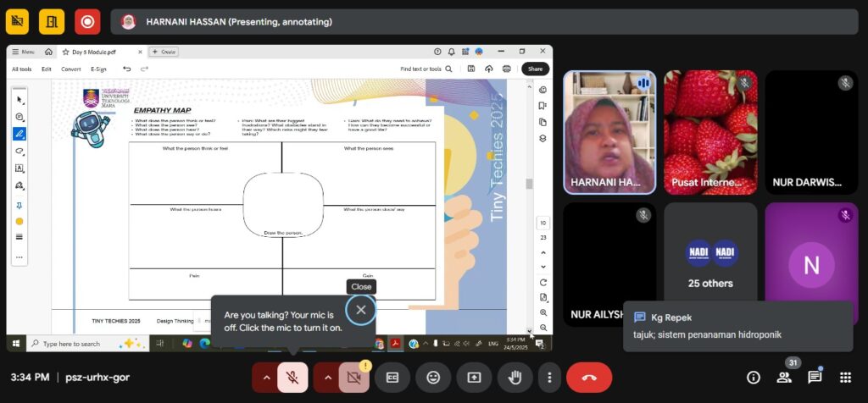868x403 pixels.
Task: Click the current page number box
Action: pyautogui.click(x=543, y=224)
